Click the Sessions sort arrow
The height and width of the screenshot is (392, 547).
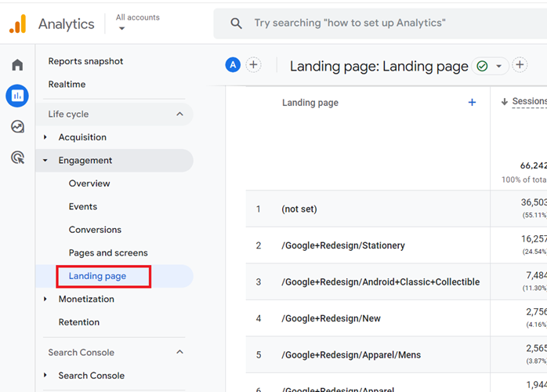point(505,102)
